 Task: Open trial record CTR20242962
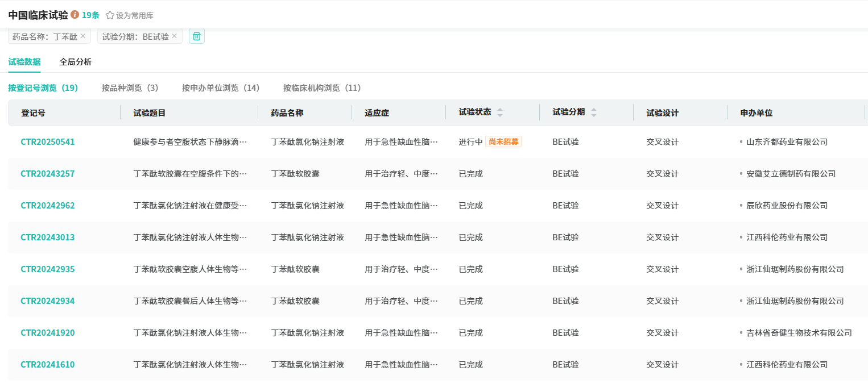(48, 206)
